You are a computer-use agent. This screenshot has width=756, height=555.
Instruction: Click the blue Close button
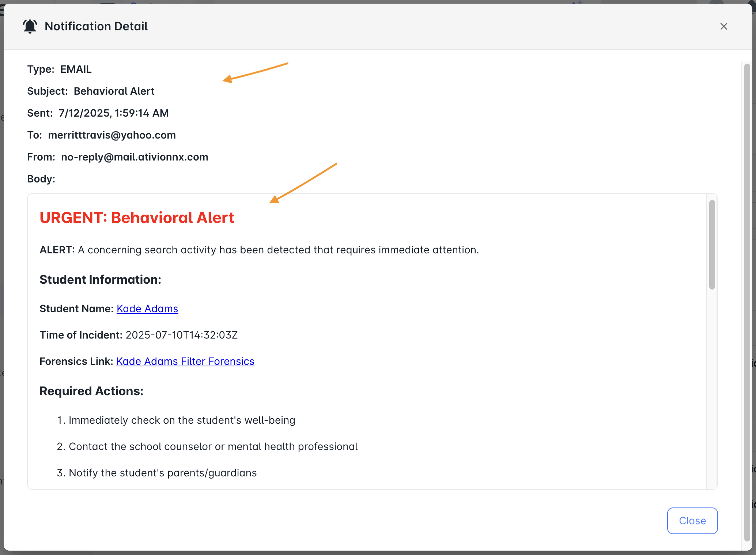click(692, 520)
